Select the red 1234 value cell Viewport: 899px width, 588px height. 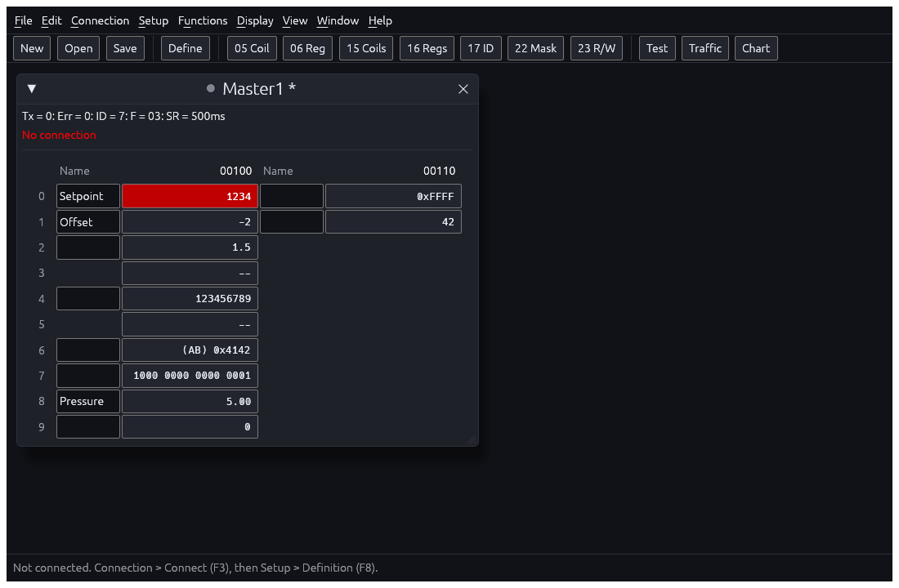click(x=190, y=196)
